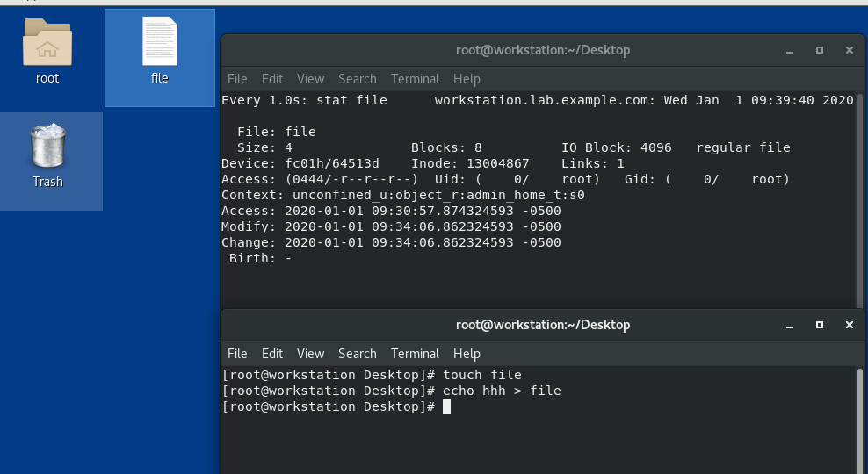Viewport: 868px width, 474px height.
Task: Click the 'IO Block: 4096' value
Action: point(616,147)
